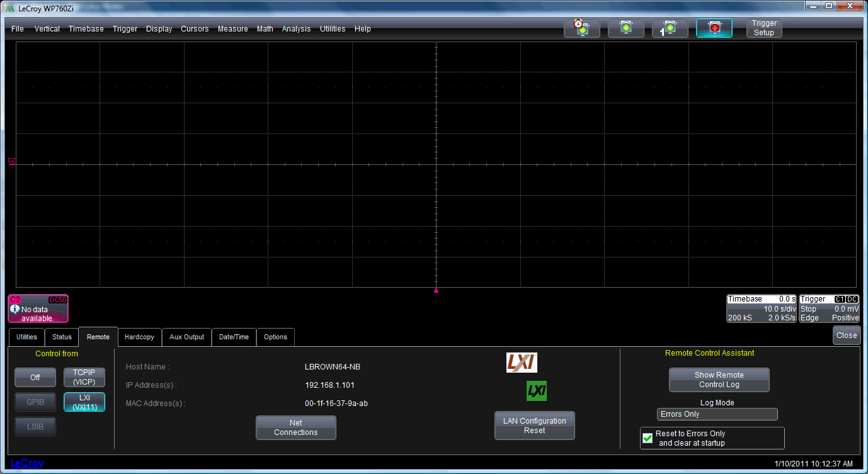Select TCPIP (VICP) remote control
This screenshot has height=474, width=868.
pos(84,377)
